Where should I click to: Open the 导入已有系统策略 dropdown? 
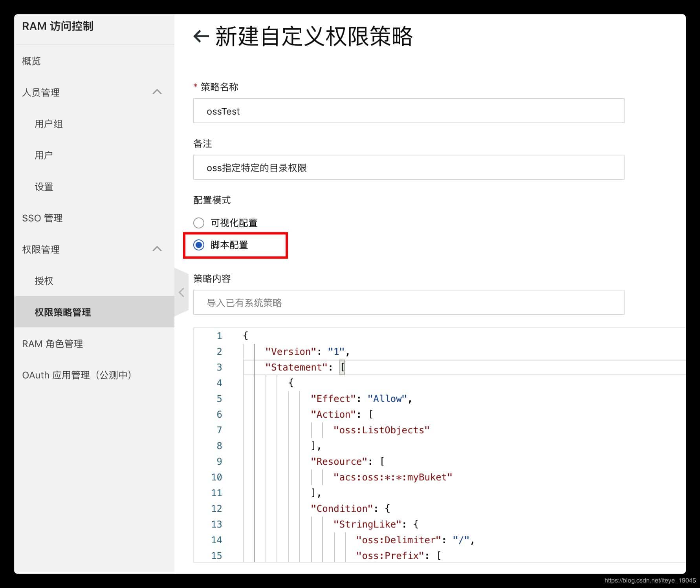[x=409, y=302]
